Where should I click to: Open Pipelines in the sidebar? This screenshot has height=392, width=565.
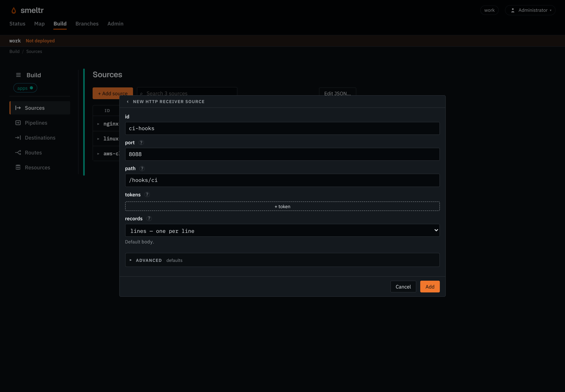point(40,123)
